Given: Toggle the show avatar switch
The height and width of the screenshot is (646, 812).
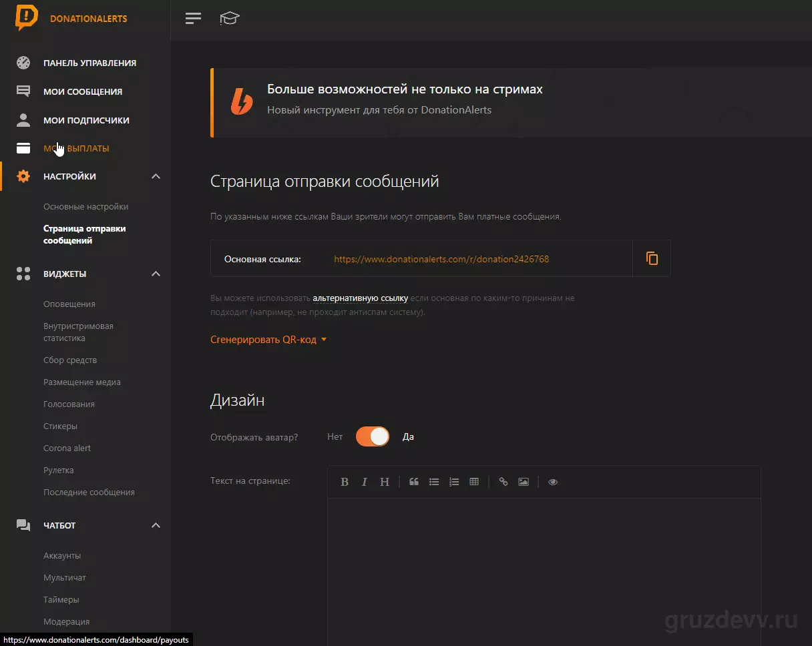Looking at the screenshot, I should click(x=373, y=437).
